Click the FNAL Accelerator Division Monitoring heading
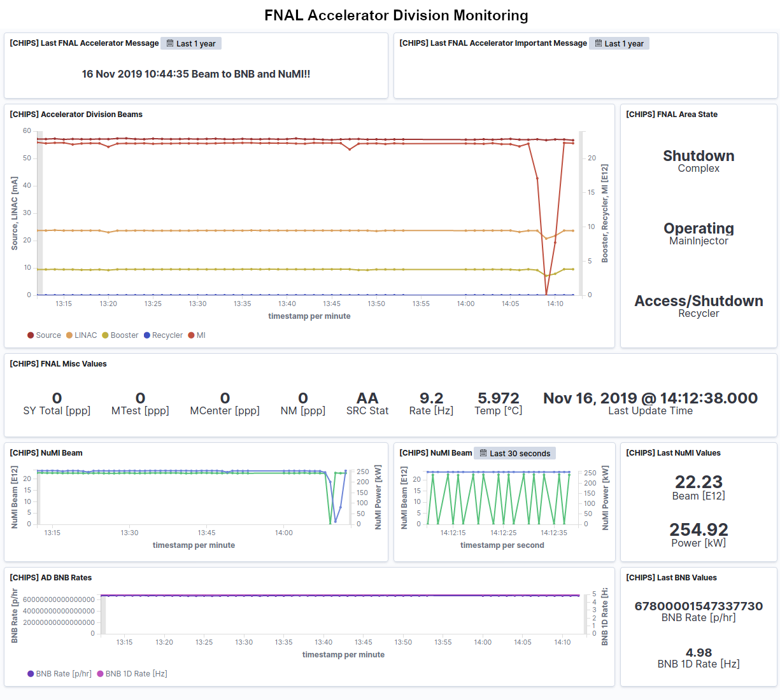 pos(396,15)
